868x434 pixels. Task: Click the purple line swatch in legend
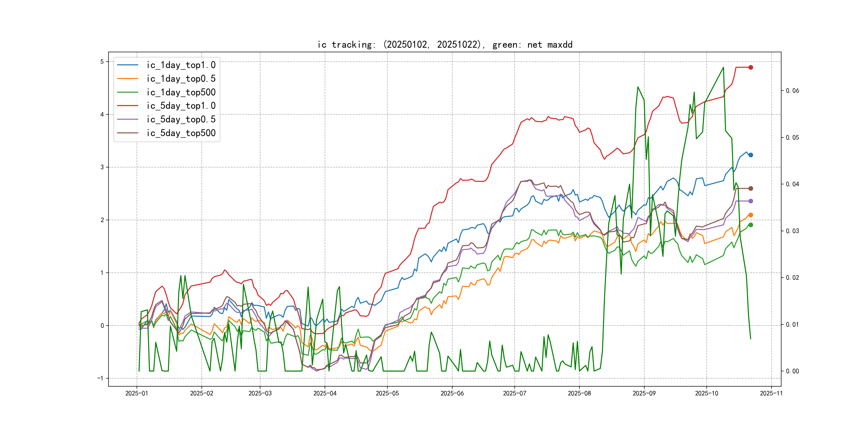(x=128, y=119)
